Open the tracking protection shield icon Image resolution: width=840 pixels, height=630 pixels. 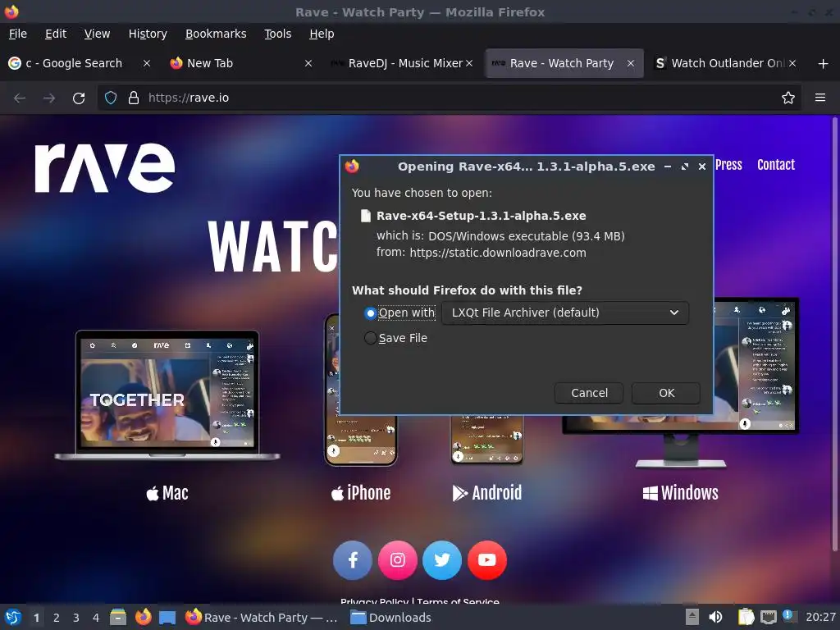pyautogui.click(x=111, y=98)
